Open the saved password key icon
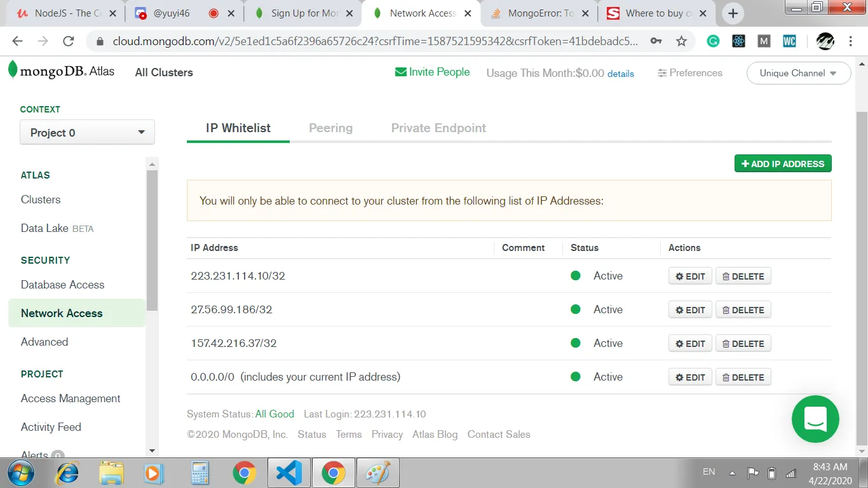 tap(657, 41)
